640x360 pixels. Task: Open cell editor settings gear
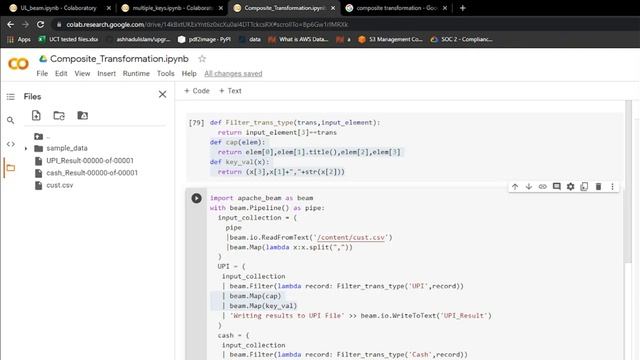coord(570,187)
